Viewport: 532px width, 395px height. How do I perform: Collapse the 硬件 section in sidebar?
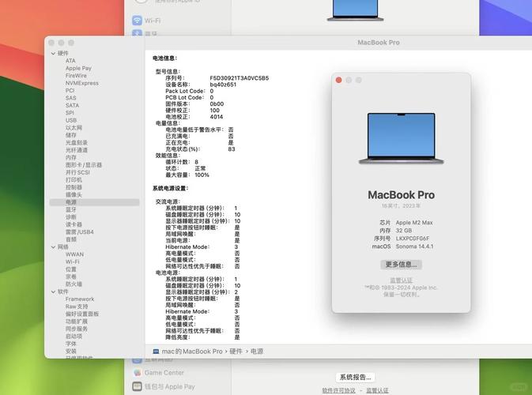pos(53,53)
